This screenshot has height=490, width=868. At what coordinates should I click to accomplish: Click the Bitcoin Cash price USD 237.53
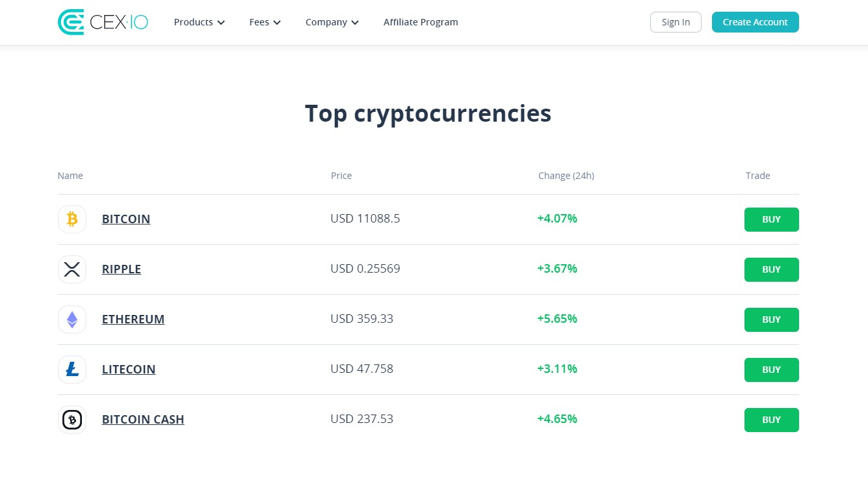[362, 419]
